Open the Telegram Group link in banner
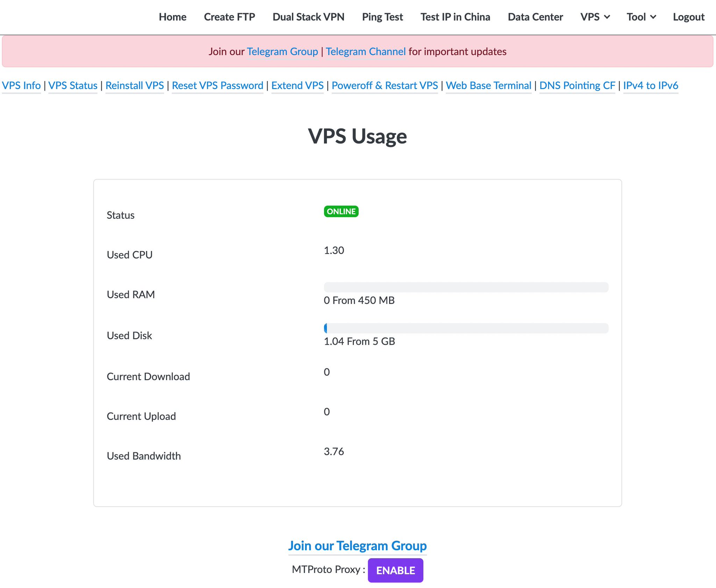 [282, 51]
